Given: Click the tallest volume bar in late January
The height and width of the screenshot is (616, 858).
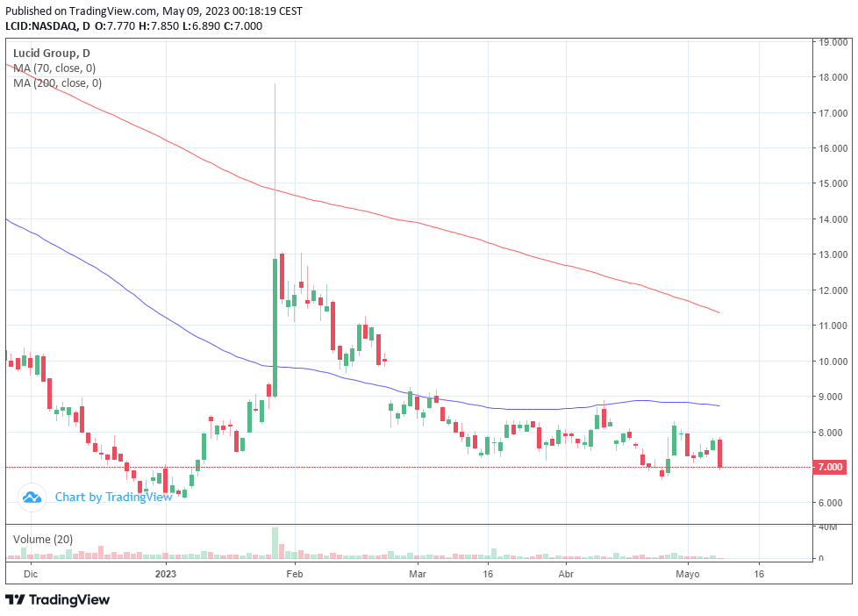Looking at the screenshot, I should 275,542.
